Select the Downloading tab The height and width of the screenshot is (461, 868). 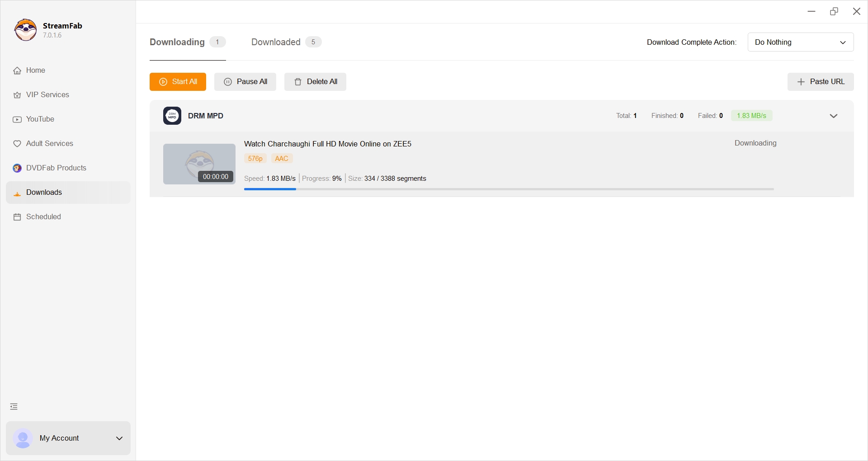click(176, 42)
